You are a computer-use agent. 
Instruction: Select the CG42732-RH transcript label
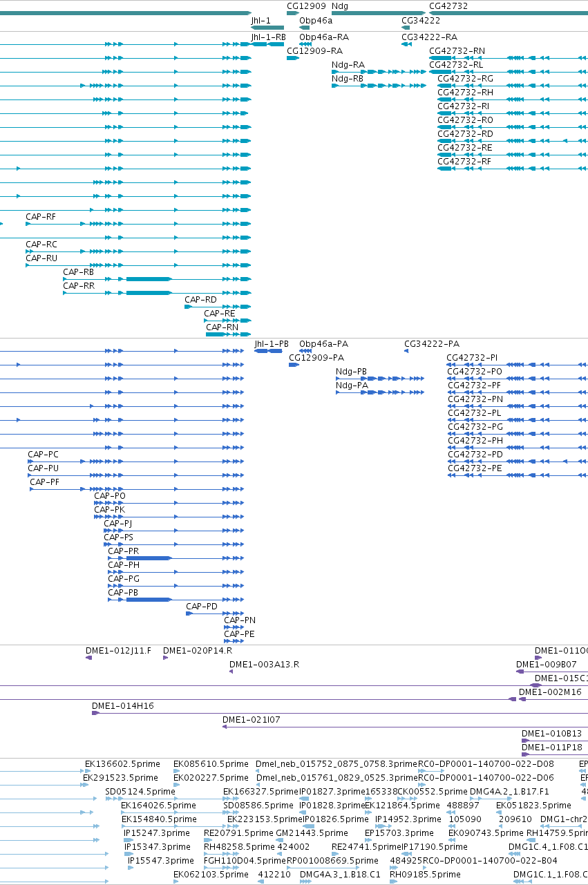[x=466, y=93]
